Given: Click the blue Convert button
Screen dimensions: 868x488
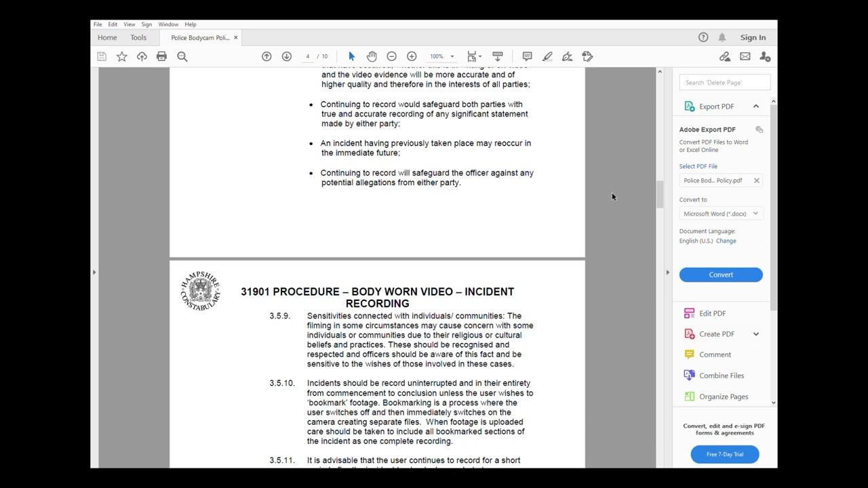Looking at the screenshot, I should pyautogui.click(x=721, y=274).
